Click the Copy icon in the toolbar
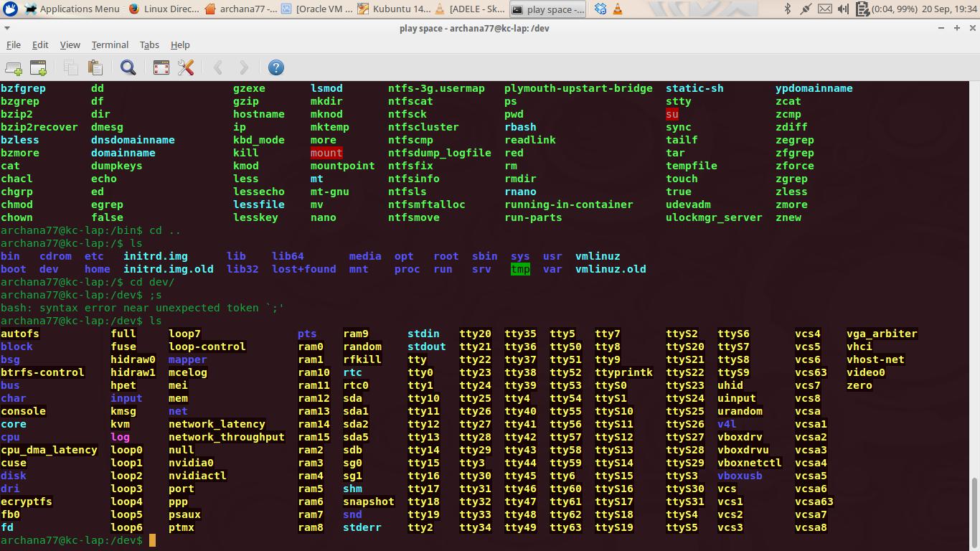 pos(70,67)
